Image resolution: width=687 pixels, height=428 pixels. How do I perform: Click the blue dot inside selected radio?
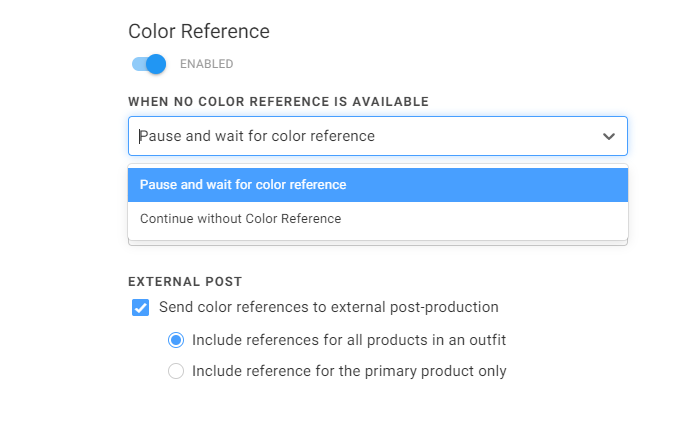point(176,340)
